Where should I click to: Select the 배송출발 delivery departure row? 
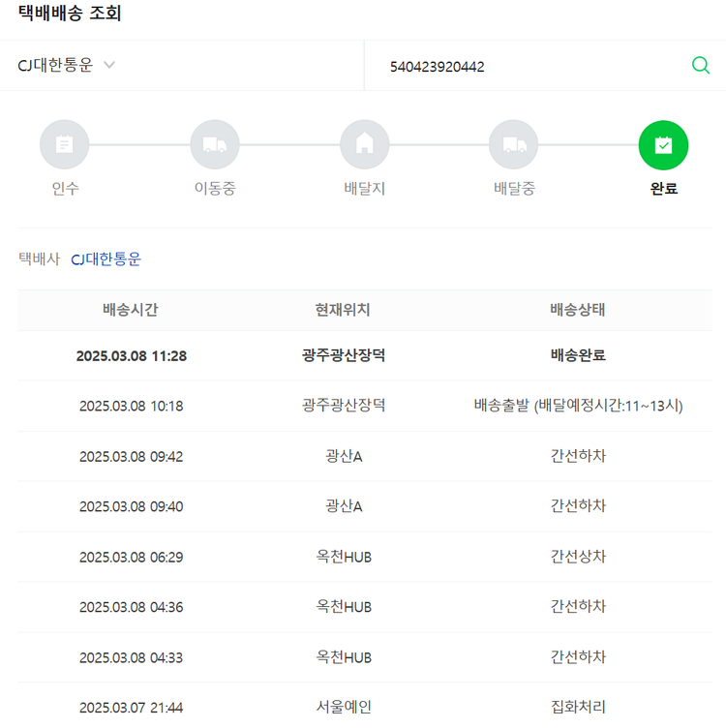pos(578,406)
